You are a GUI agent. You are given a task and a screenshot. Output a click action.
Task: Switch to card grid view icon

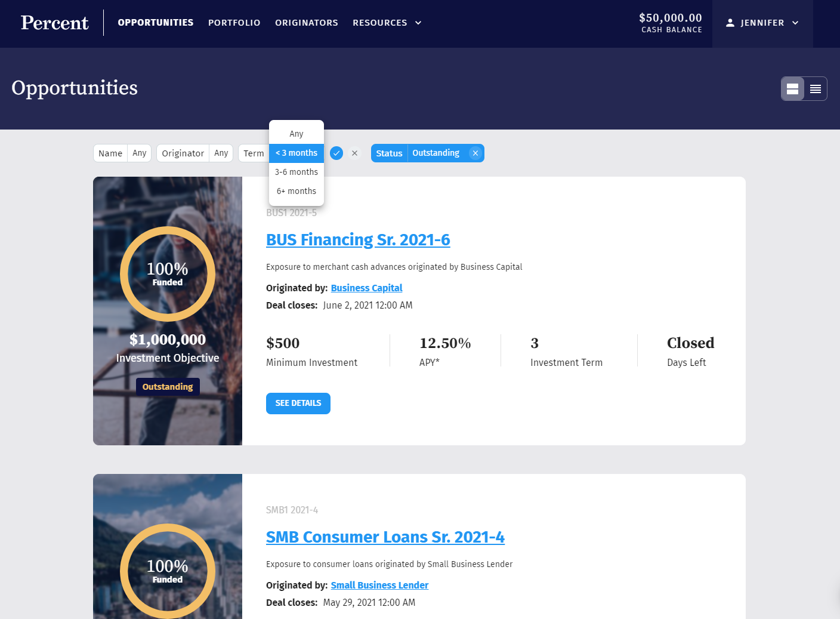[792, 89]
